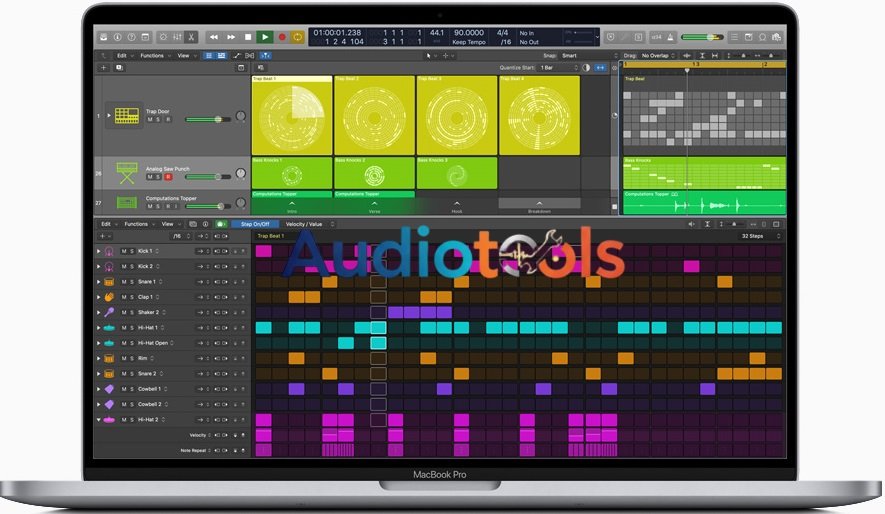The image size is (885, 514).
Task: Toggle the Live Loops grid view button
Action: pyautogui.click(x=209, y=56)
